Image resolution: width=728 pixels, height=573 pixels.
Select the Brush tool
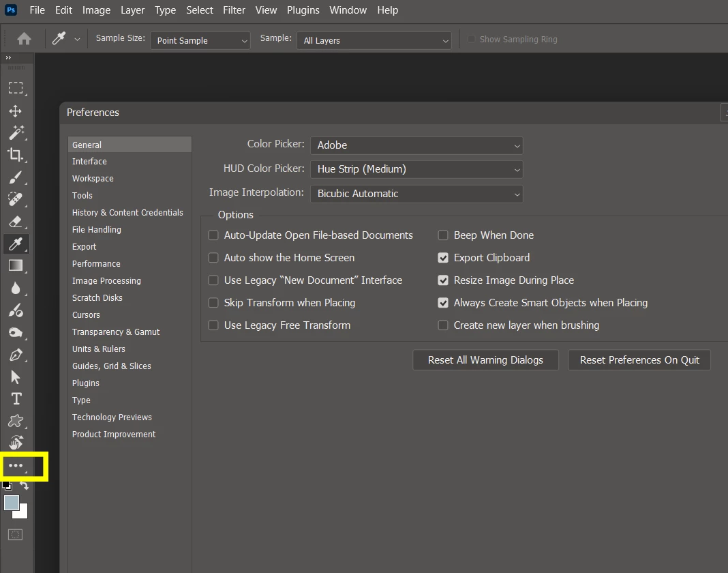click(15, 177)
